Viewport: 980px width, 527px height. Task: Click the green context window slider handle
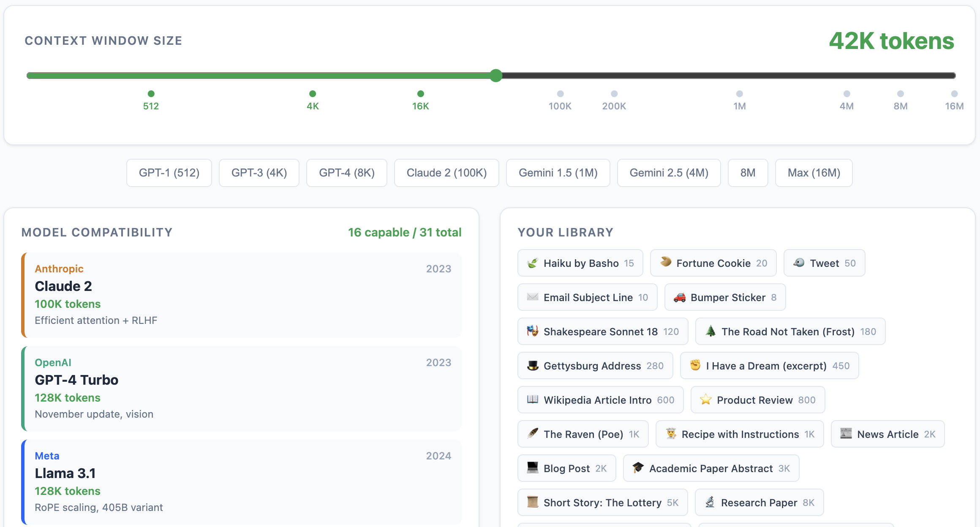pos(496,76)
